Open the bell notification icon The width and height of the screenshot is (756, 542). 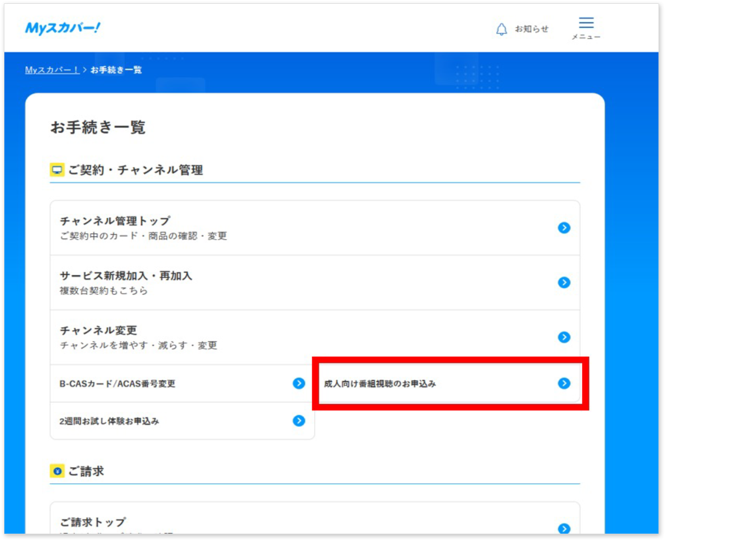click(501, 29)
